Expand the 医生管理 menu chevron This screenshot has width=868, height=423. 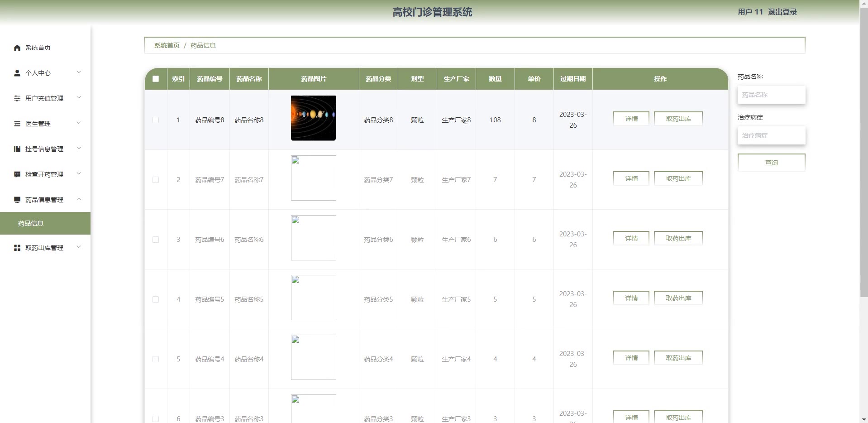pyautogui.click(x=79, y=123)
